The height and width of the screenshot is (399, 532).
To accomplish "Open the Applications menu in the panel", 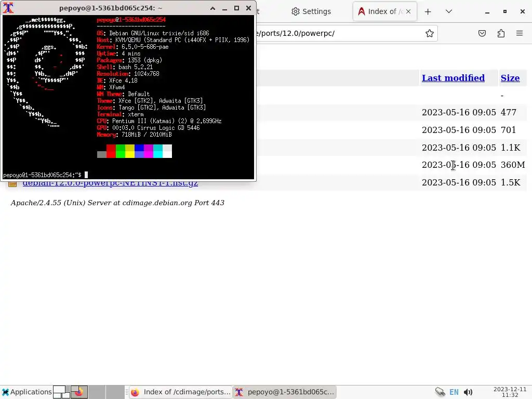I will coord(27,392).
